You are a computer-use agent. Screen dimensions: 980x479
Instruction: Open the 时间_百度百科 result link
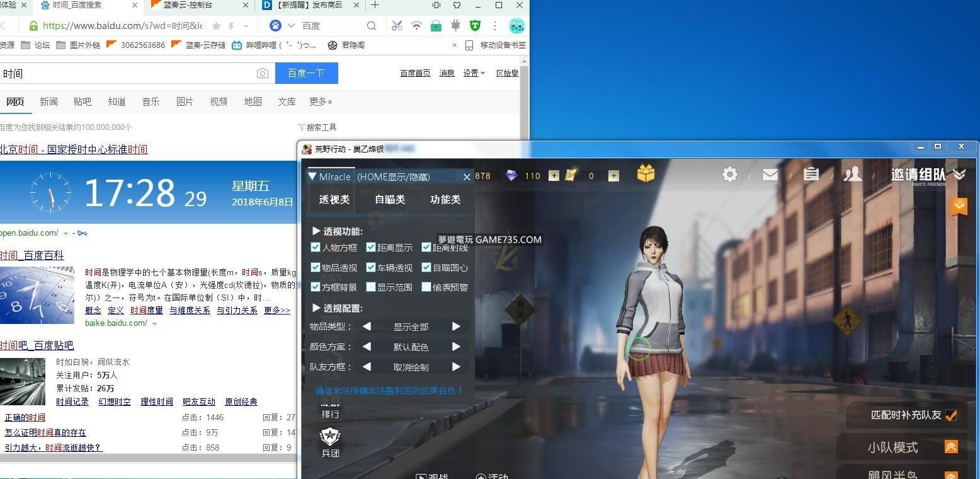(31, 255)
